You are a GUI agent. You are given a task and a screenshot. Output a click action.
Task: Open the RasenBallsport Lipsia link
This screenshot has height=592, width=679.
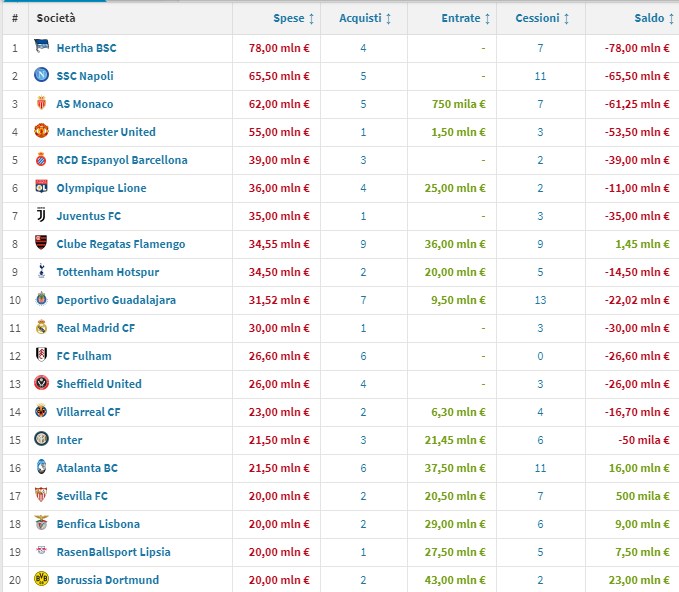point(113,552)
